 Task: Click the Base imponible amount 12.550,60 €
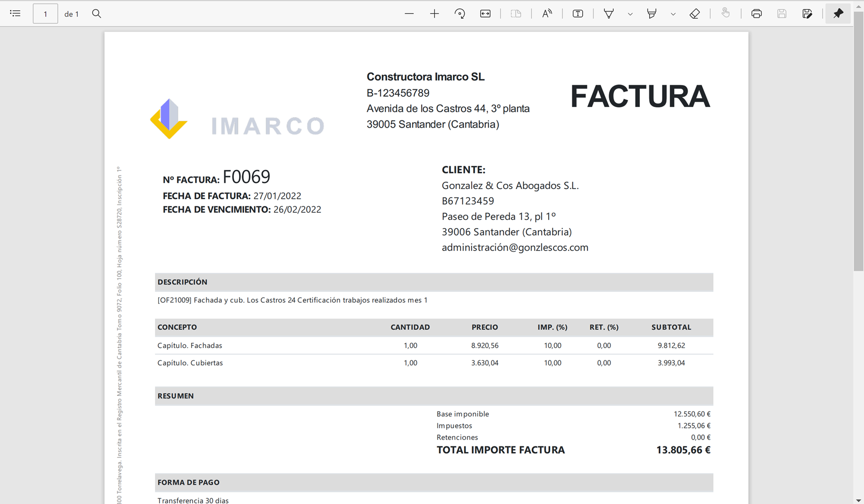(692, 414)
